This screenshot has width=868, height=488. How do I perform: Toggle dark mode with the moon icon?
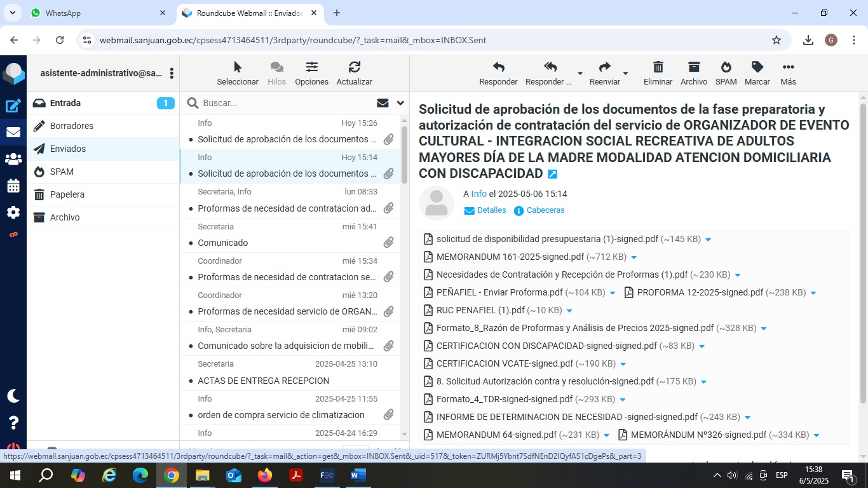(x=13, y=396)
